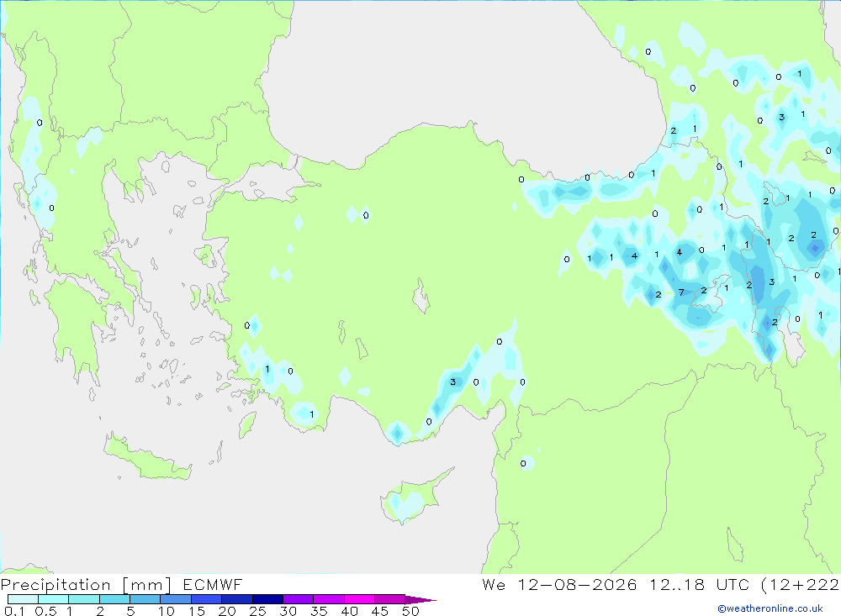Select the 2–5 mm legend color swatch

coord(114,599)
